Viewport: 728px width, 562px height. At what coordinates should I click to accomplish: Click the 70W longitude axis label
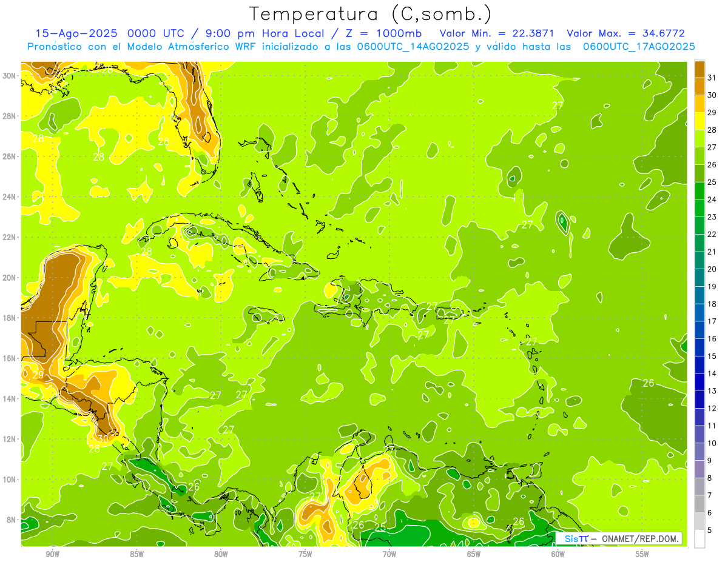click(389, 554)
